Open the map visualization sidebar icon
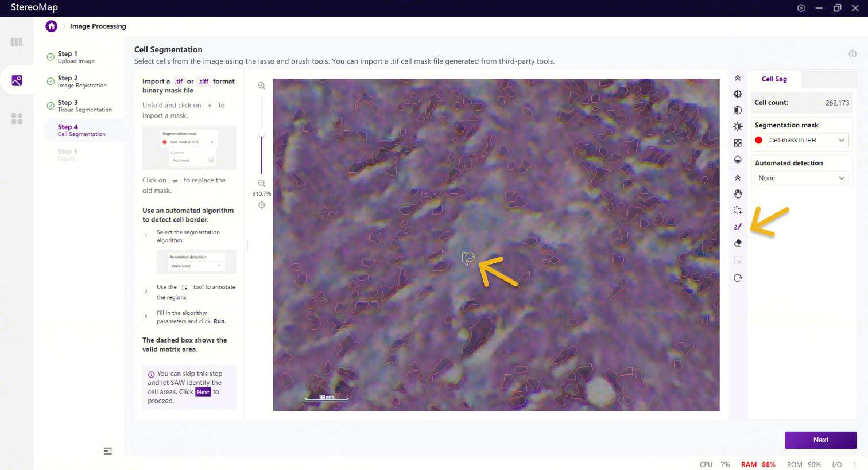The height and width of the screenshot is (470, 868). (x=17, y=42)
